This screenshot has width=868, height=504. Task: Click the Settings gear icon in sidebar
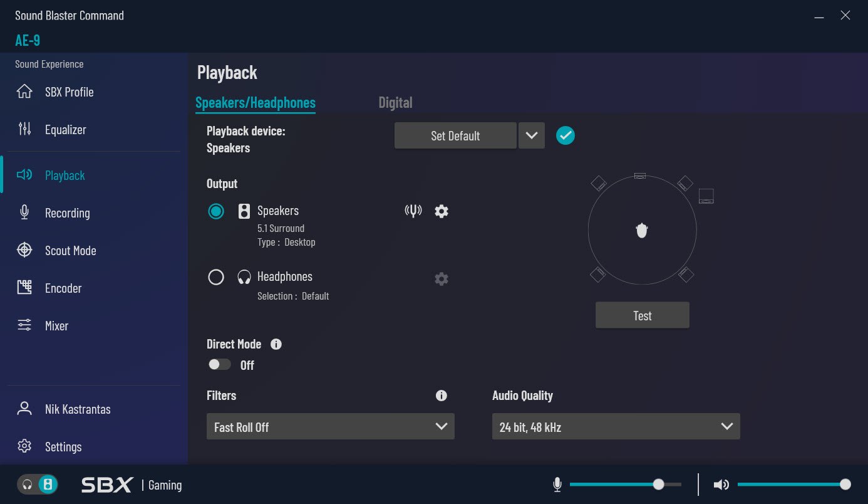(24, 446)
